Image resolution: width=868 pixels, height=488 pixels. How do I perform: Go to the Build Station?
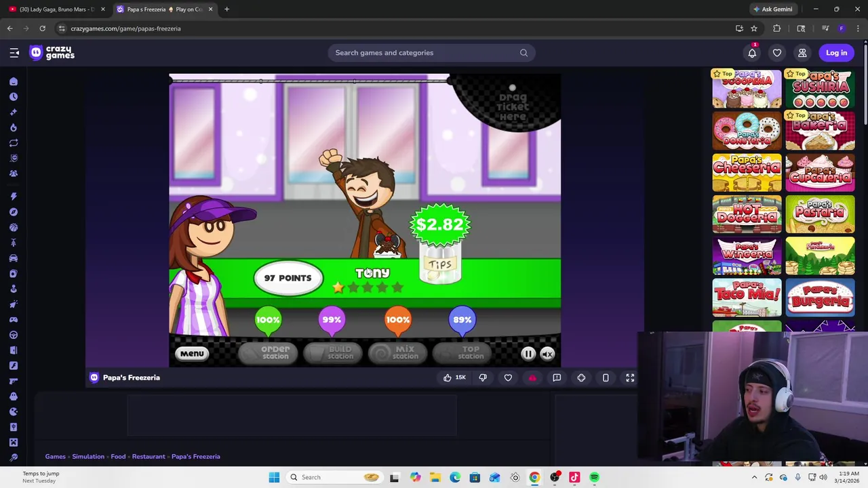coord(333,352)
